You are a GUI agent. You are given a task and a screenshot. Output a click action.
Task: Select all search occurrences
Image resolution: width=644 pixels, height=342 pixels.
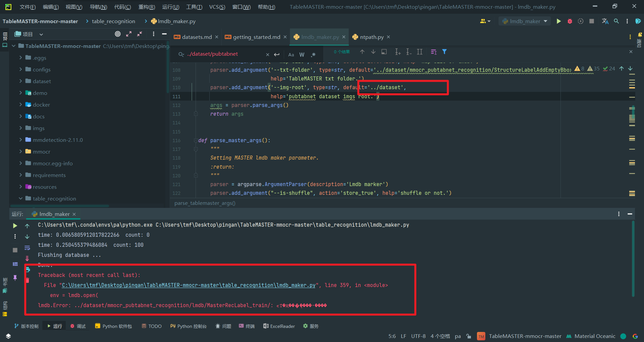420,52
